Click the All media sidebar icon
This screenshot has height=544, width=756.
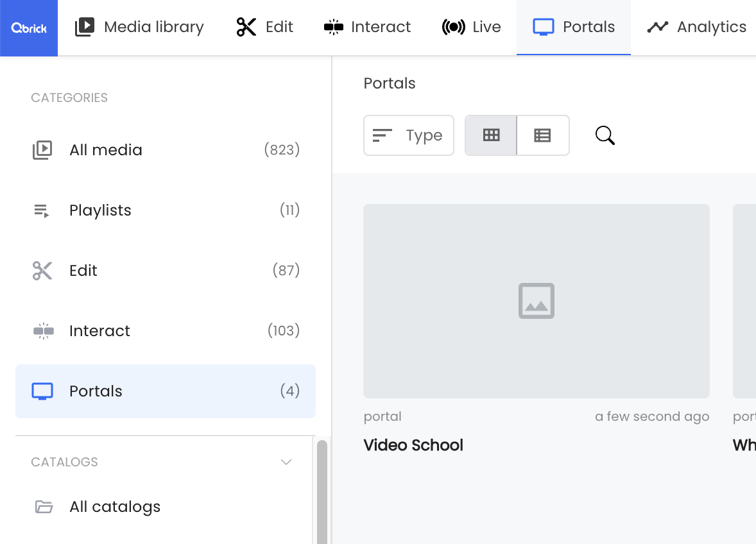click(x=42, y=150)
